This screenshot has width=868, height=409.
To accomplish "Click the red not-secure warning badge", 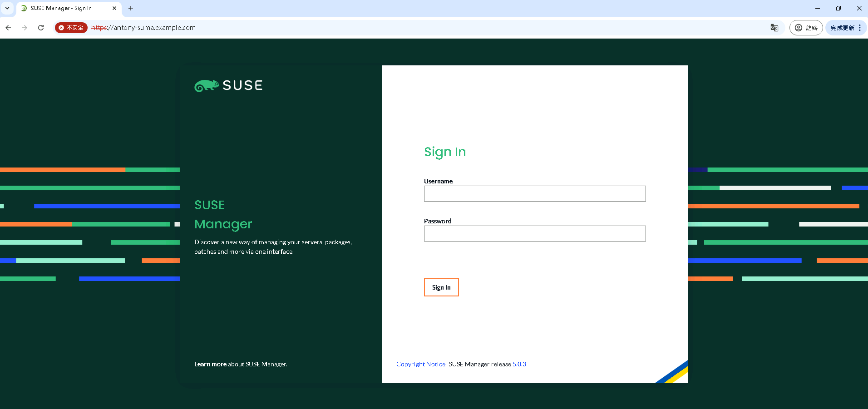I will 71,28.
